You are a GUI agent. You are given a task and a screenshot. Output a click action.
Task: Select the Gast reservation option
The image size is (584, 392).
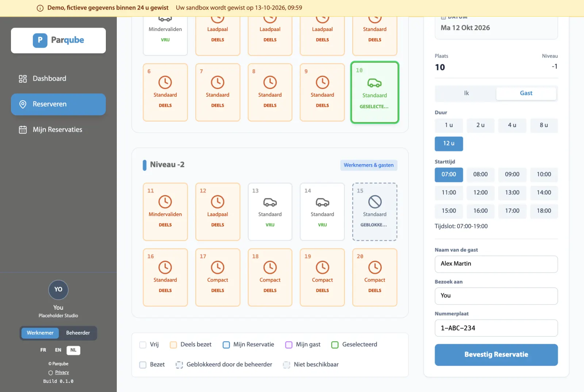[526, 93]
